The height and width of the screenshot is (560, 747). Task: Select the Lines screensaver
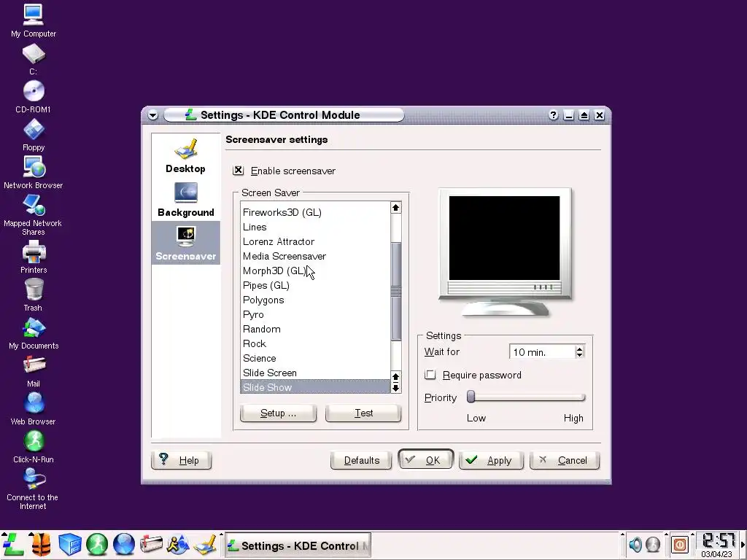315,227
